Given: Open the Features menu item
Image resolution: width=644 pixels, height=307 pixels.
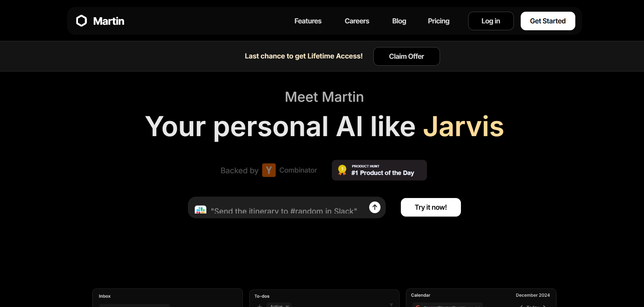Looking at the screenshot, I should pos(308,21).
